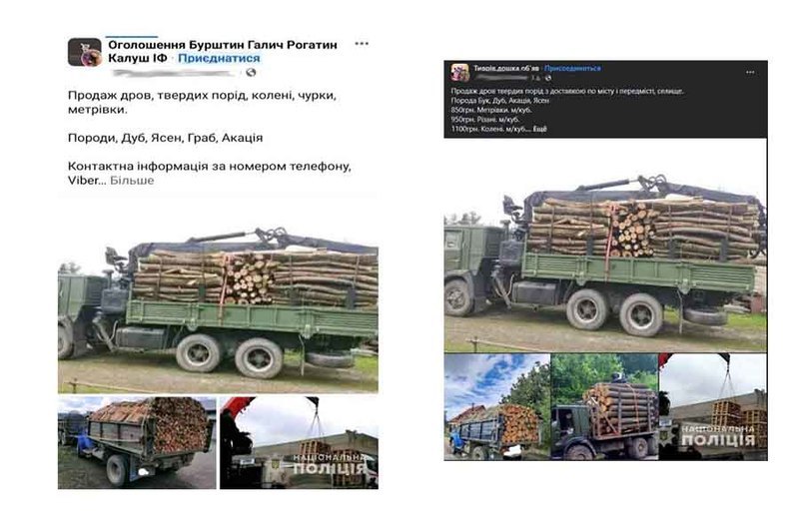Open large log truck photo in the right post
The height and width of the screenshot is (532, 799).
tap(605, 245)
